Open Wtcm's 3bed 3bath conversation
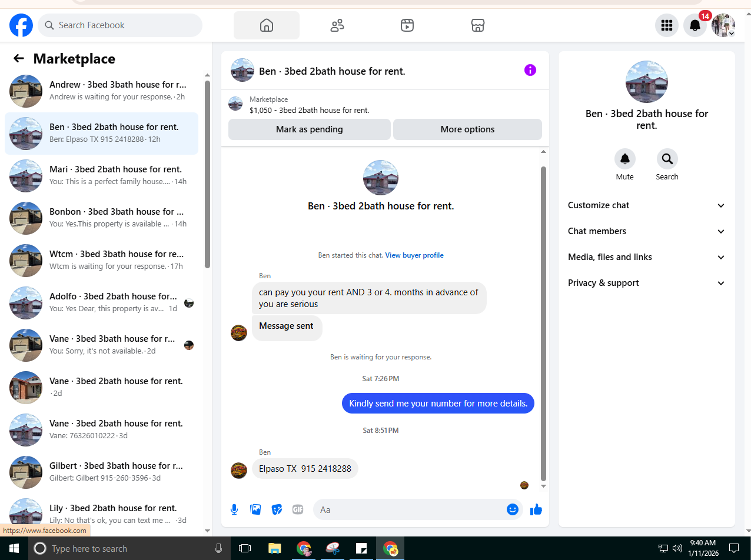This screenshot has height=560, width=751. (101, 261)
